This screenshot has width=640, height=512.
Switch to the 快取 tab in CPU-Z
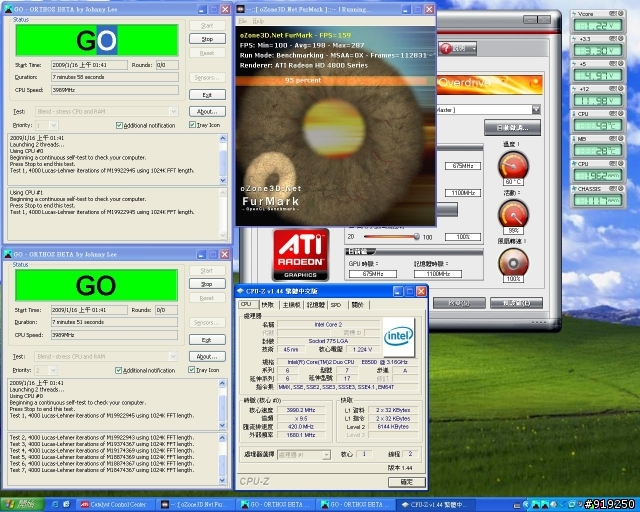click(268, 305)
